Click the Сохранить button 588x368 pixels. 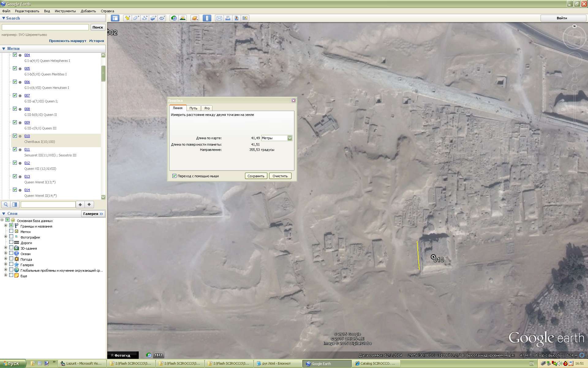point(256,176)
